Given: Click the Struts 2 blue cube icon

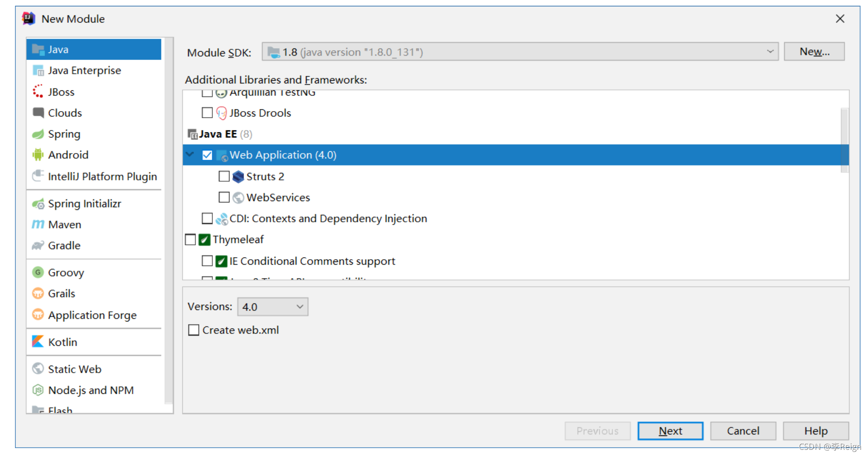Looking at the screenshot, I should [238, 176].
